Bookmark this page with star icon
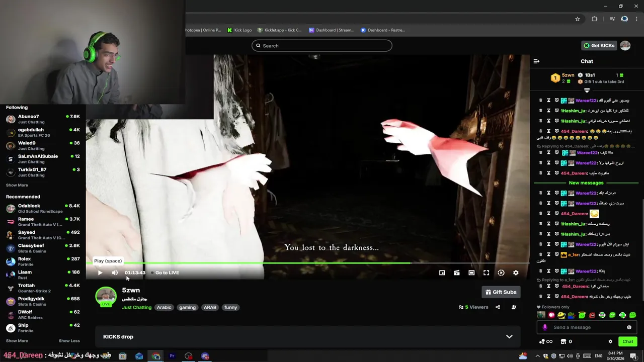This screenshot has height=362, width=644. point(578,19)
